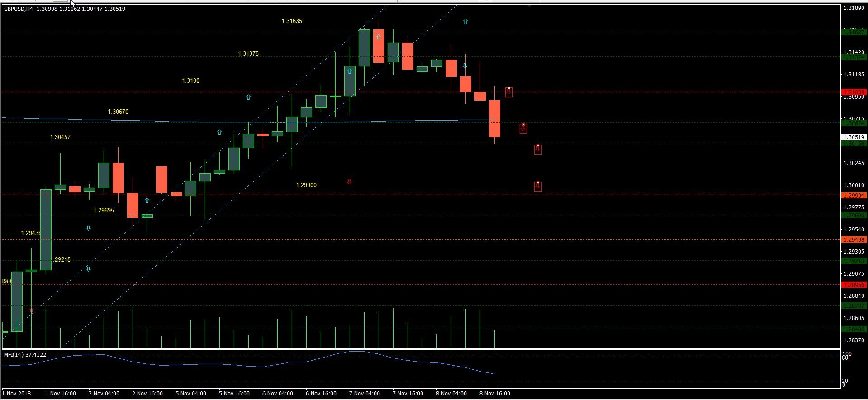Screen dimensions: 868x400
Task: Click the 5 Nov 16:00 time axis label
Action: pos(234,394)
